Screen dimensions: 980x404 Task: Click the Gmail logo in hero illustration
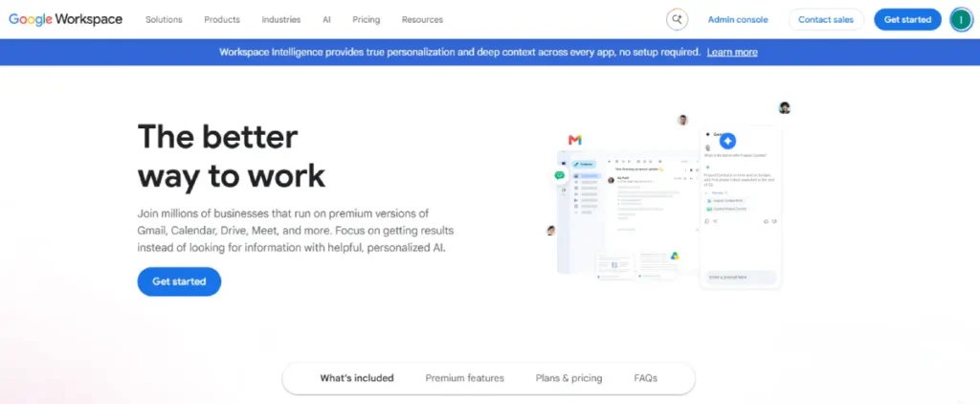pyautogui.click(x=575, y=140)
